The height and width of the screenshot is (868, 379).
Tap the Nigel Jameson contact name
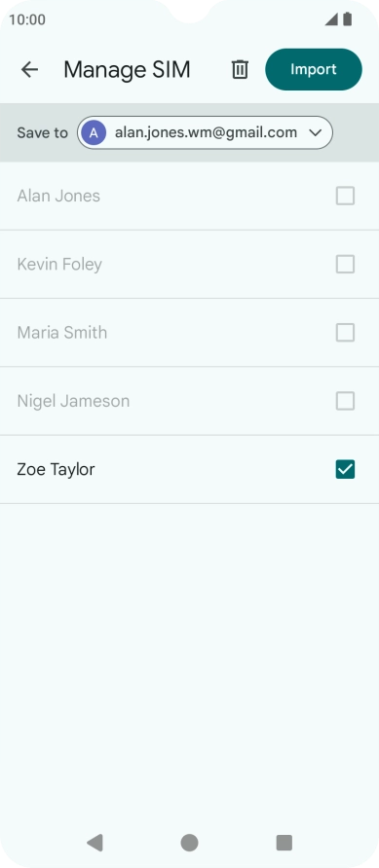point(73,401)
